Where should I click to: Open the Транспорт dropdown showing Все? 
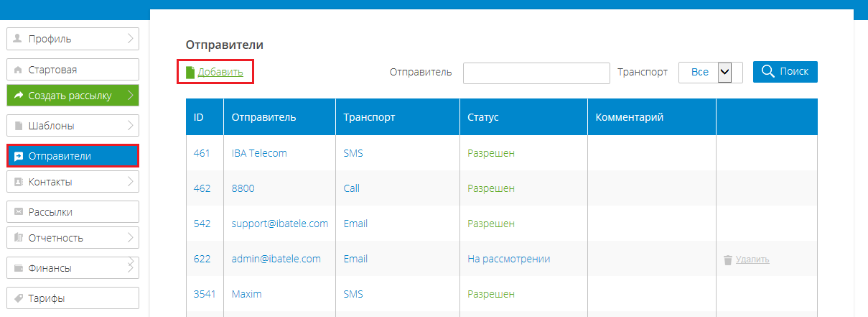[x=705, y=72]
